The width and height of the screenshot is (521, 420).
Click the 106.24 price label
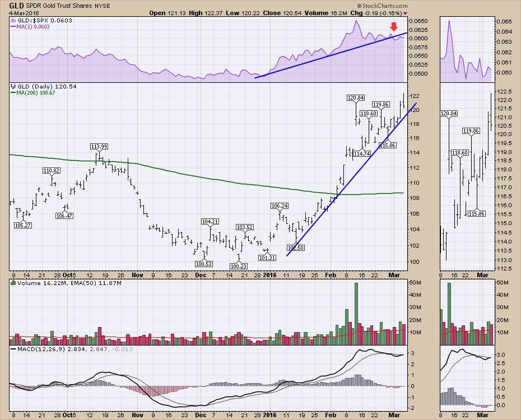click(x=280, y=206)
